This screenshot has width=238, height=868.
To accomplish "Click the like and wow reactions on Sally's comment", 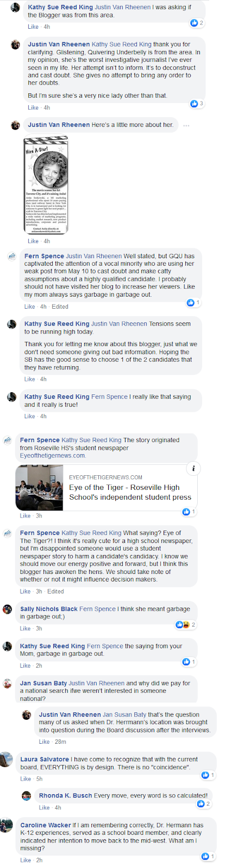I will (x=186, y=624).
